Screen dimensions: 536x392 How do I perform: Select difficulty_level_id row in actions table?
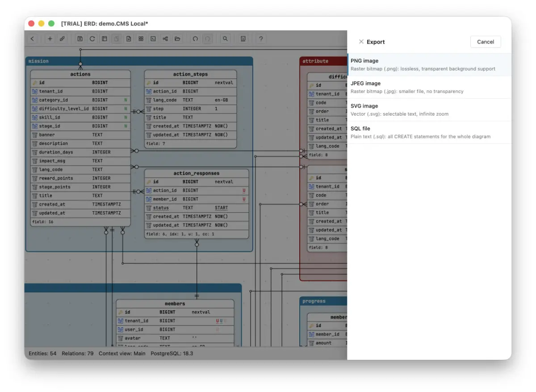pyautogui.click(x=80, y=108)
